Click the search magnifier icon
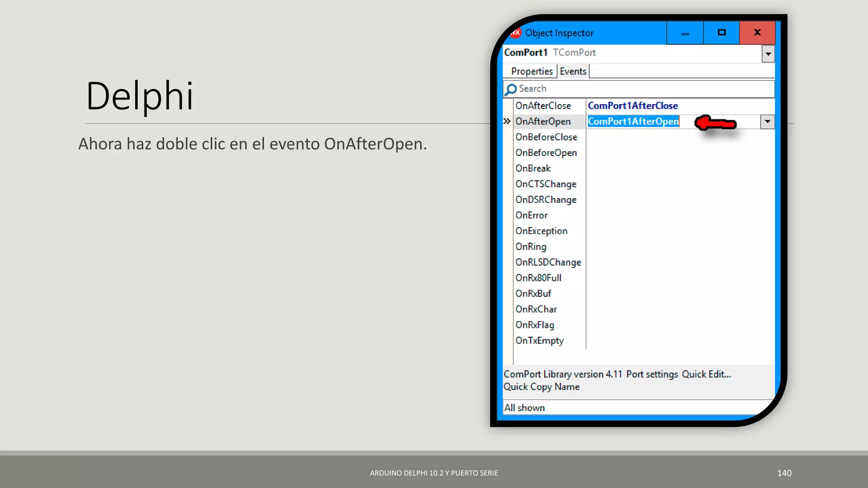 click(511, 89)
